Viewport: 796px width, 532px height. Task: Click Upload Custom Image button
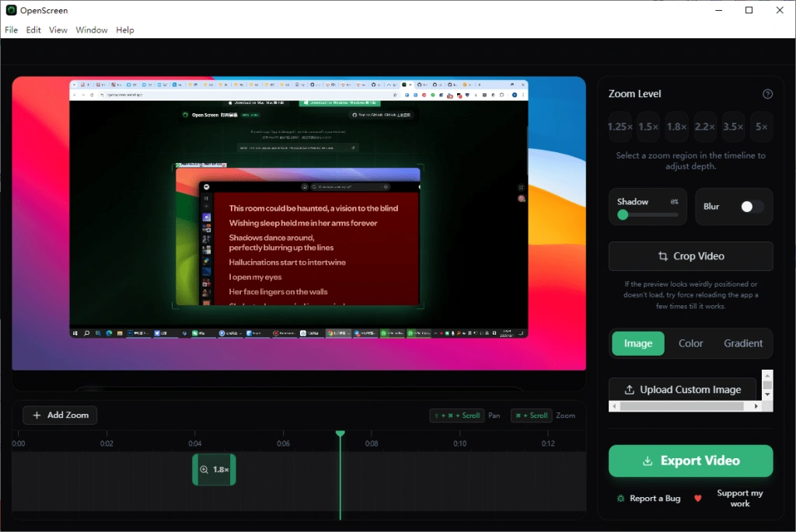[683, 390]
